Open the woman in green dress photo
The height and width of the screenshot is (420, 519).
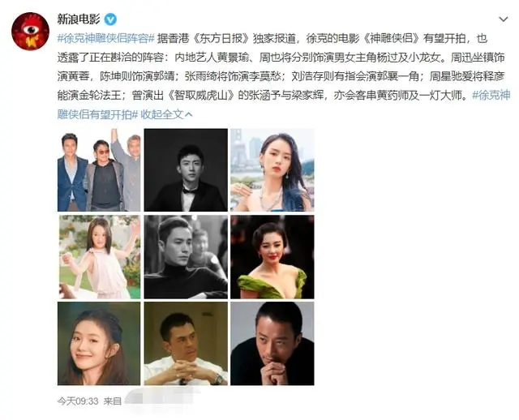point(272,257)
